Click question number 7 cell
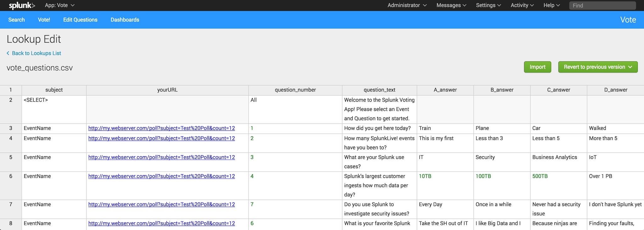This screenshot has height=230, width=644. click(295, 209)
